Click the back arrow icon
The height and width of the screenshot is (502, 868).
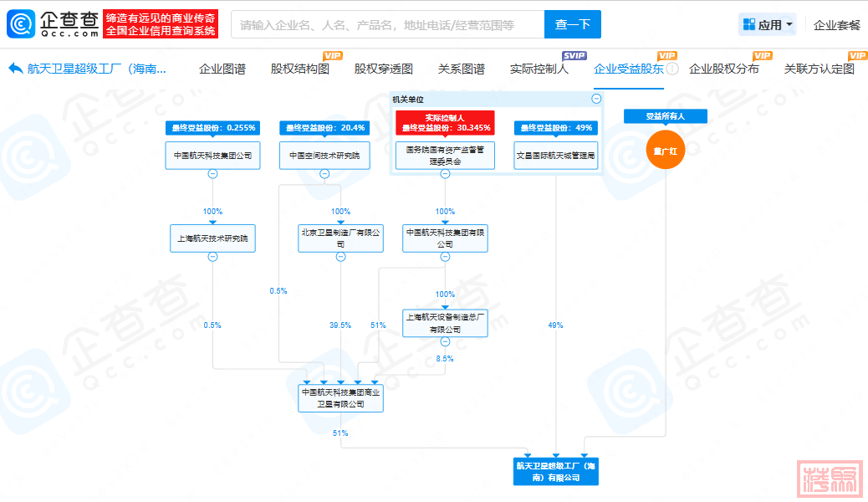(x=16, y=69)
